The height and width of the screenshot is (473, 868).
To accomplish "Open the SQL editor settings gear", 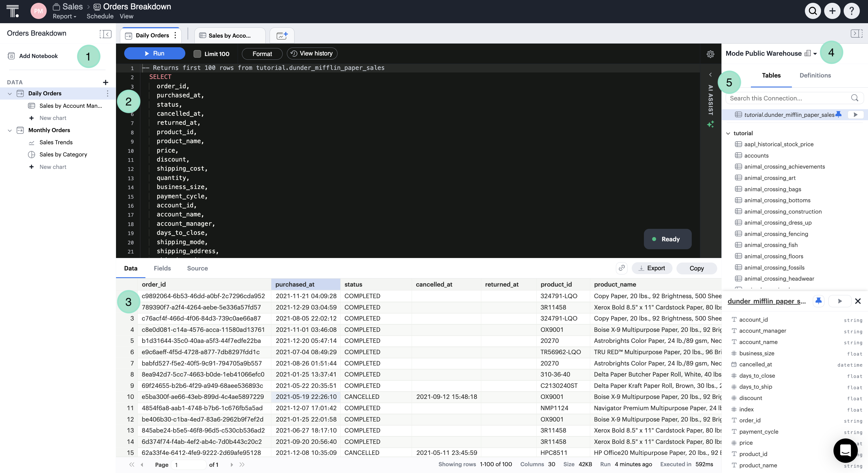I will 711,54.
